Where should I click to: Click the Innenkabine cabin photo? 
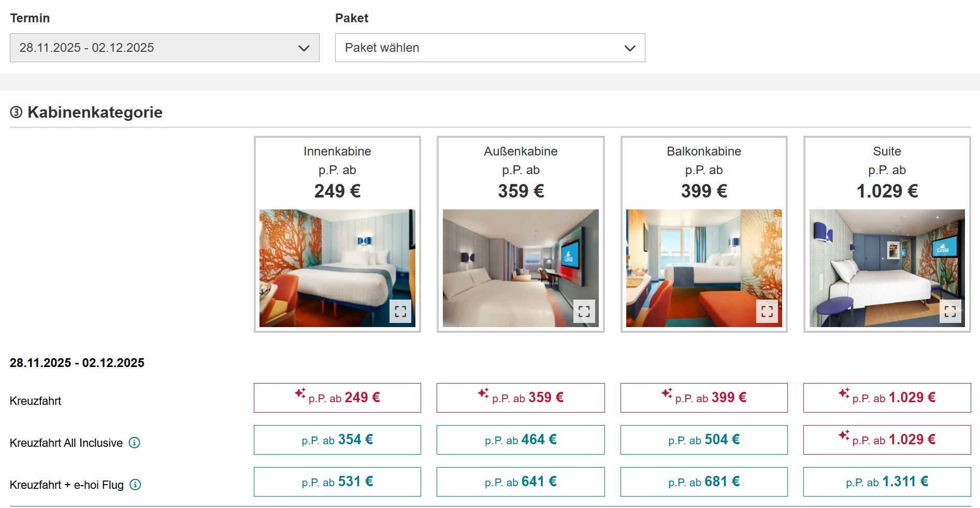(x=337, y=268)
